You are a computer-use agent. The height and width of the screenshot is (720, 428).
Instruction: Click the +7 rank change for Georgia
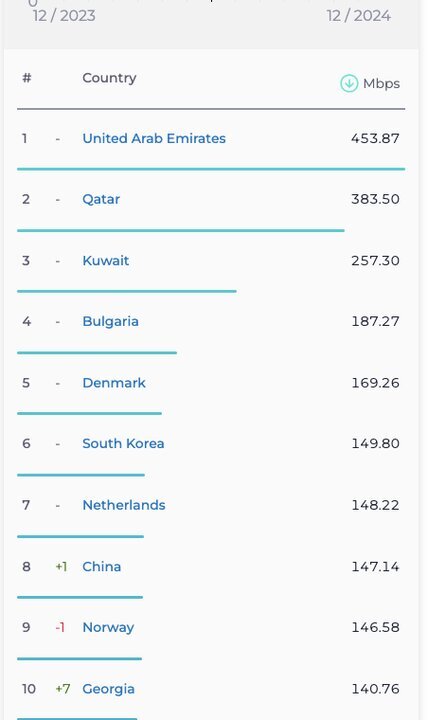(63, 689)
